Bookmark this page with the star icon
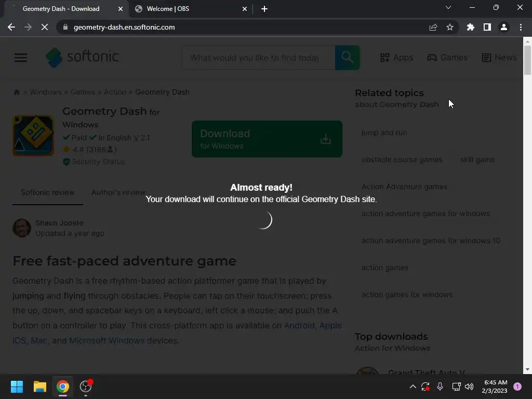532x399 pixels. click(x=450, y=27)
